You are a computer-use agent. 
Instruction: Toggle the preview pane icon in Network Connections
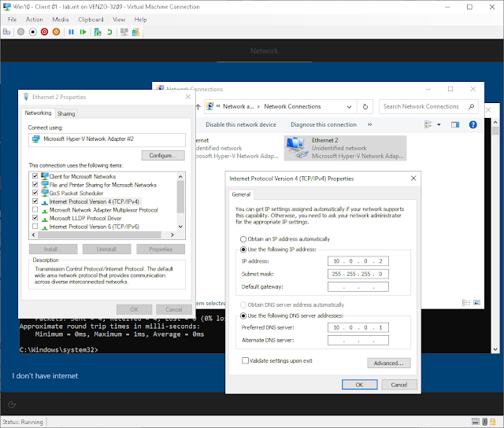click(x=455, y=124)
